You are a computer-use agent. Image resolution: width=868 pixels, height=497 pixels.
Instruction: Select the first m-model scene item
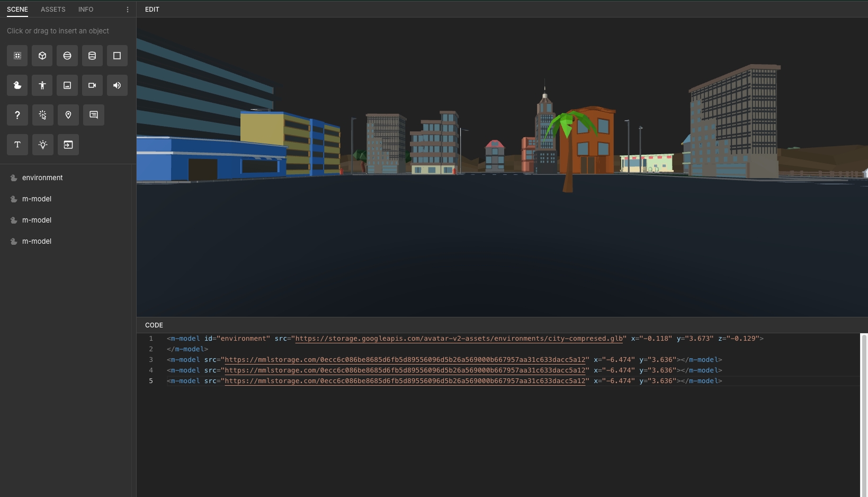[x=37, y=199]
